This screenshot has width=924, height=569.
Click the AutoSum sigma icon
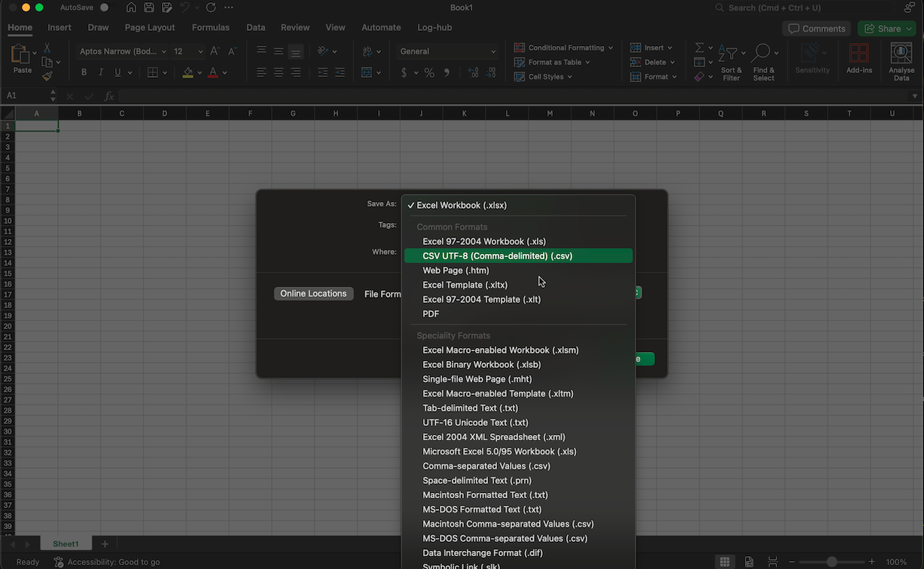700,48
